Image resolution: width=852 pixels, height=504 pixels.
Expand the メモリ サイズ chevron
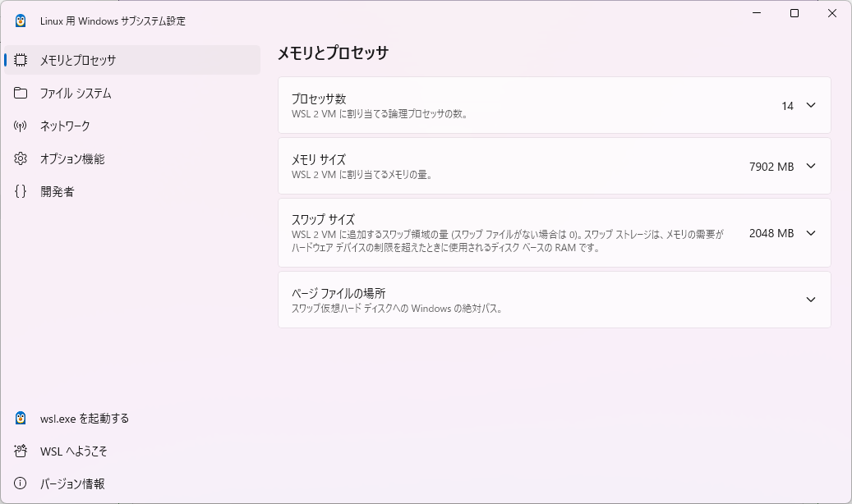pos(811,166)
